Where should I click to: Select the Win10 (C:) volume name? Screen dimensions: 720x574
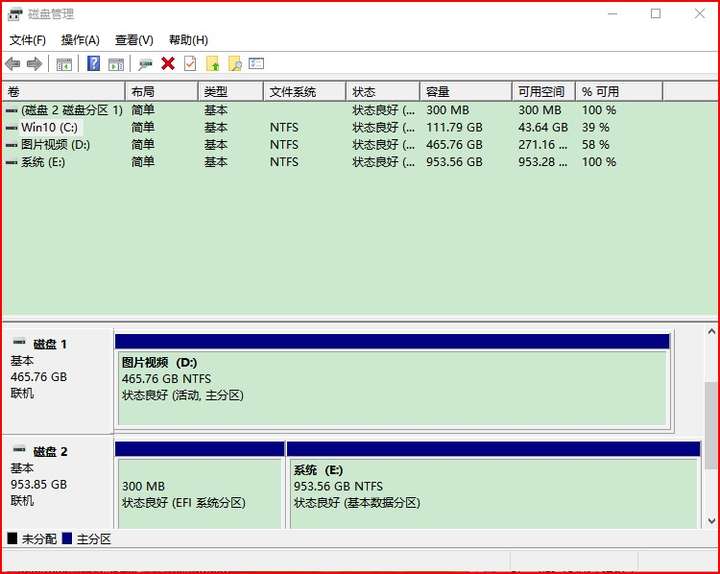tap(49, 128)
